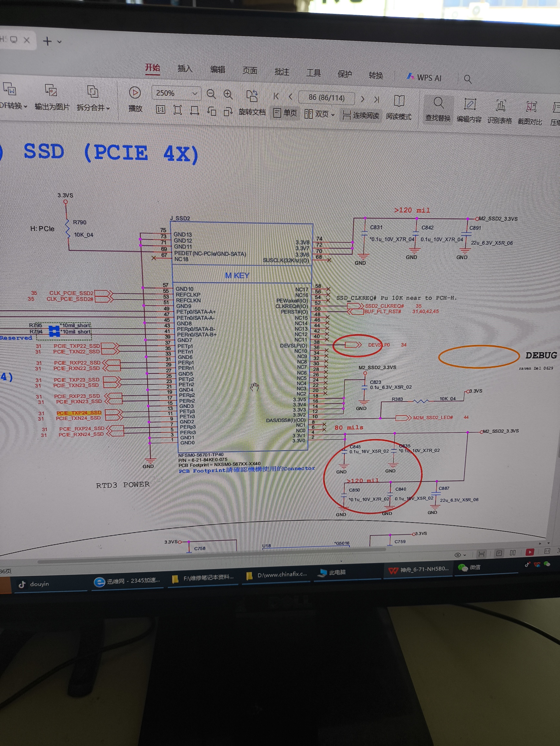Enable 双页 double page view
Viewport: 560px width, 746px height.
tap(316, 114)
